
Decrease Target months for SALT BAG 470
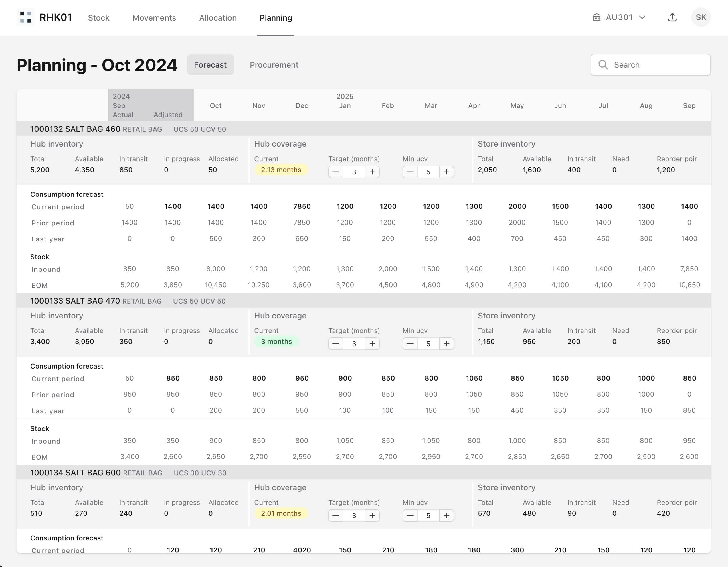[x=336, y=344]
